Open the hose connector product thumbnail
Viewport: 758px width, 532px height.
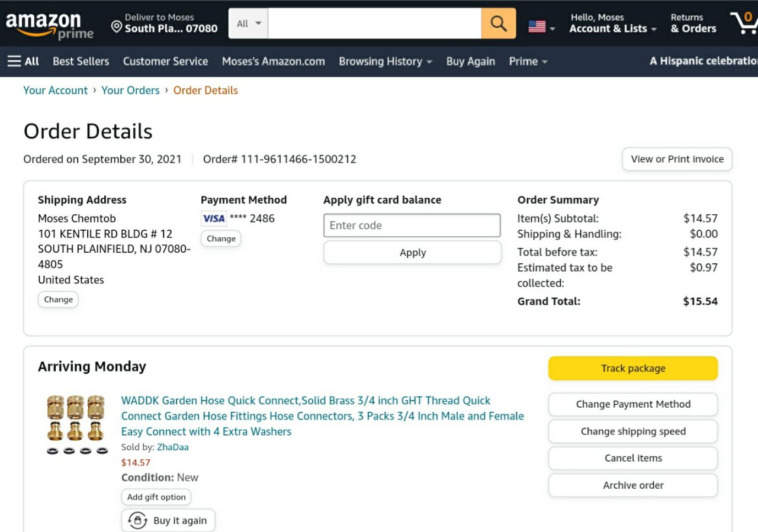[77, 425]
